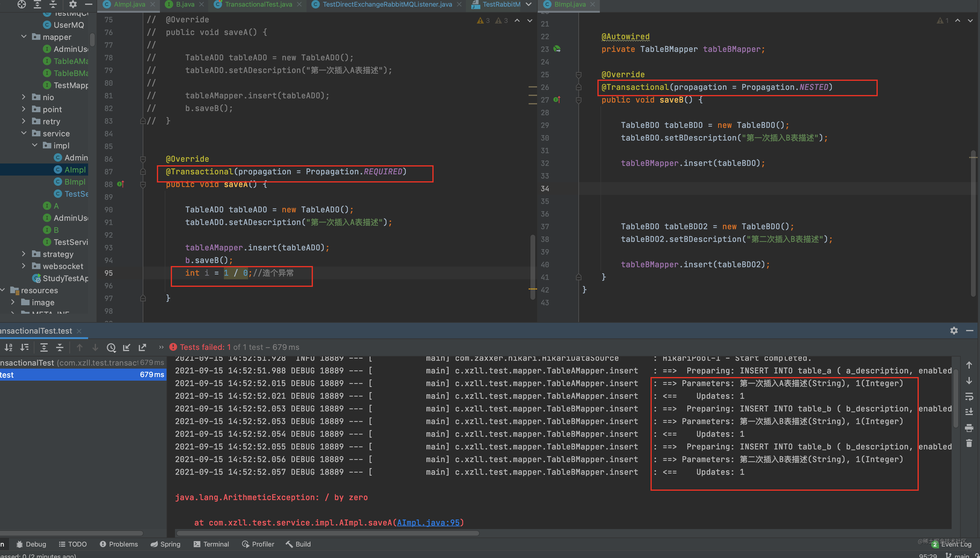Click the print console output icon
The width and height of the screenshot is (980, 558).
pos(969,428)
